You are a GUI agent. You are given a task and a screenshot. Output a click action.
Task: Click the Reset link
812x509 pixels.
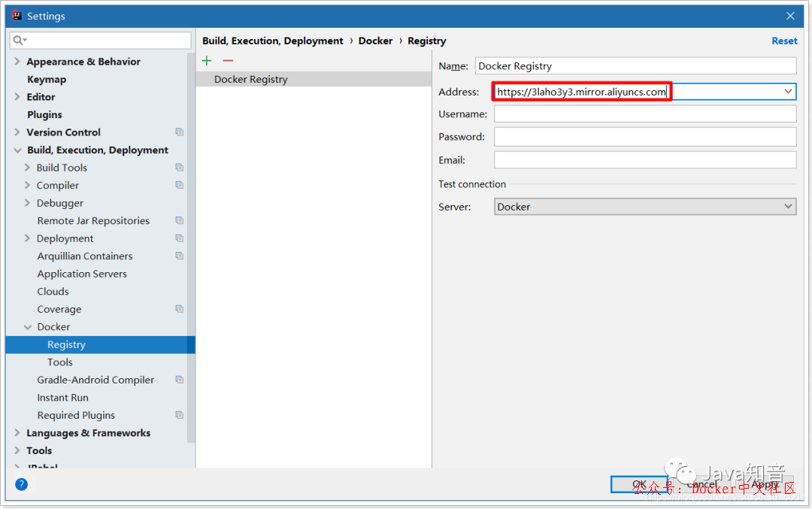click(784, 41)
